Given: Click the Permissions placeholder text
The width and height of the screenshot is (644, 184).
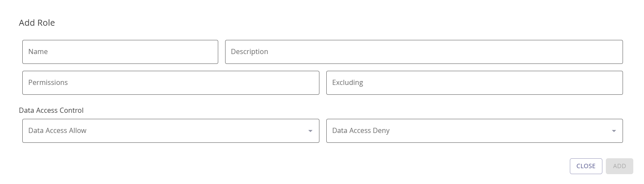Looking at the screenshot, I should tap(48, 83).
